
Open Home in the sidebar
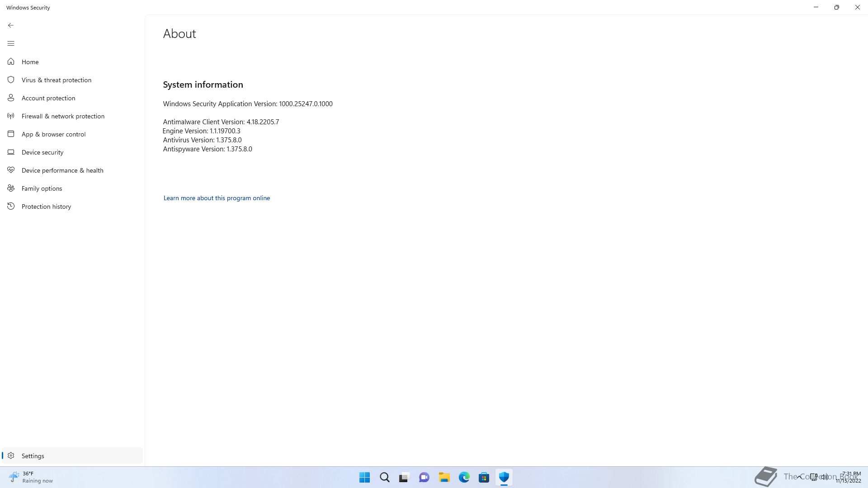[x=72, y=62]
